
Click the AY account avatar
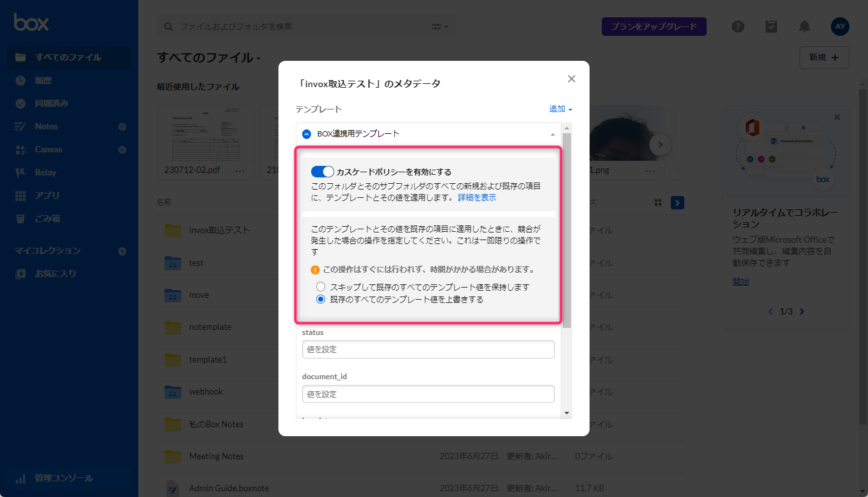[x=840, y=26]
